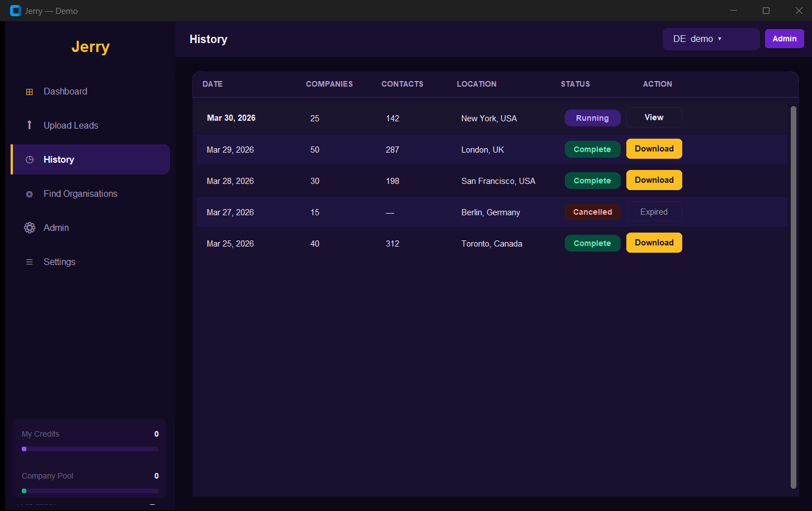Download the San Francisco, USA results
The height and width of the screenshot is (511, 812).
654,180
